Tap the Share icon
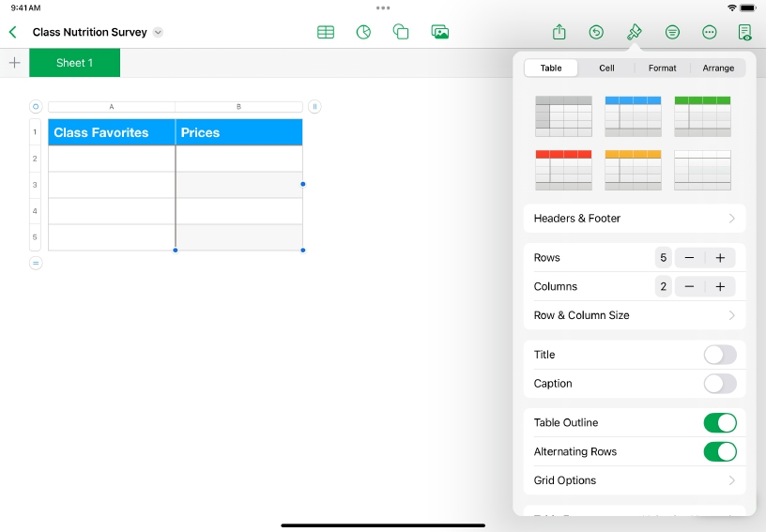 pyautogui.click(x=559, y=32)
